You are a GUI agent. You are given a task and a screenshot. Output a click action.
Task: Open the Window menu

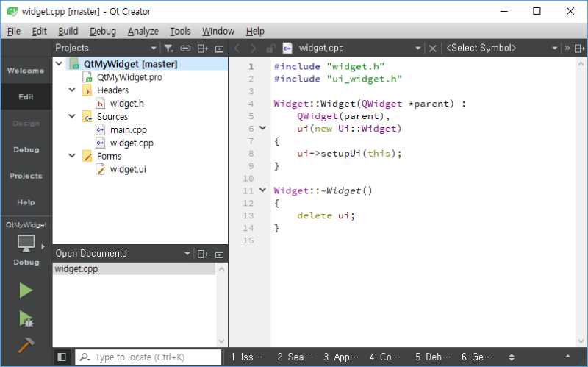pos(218,31)
